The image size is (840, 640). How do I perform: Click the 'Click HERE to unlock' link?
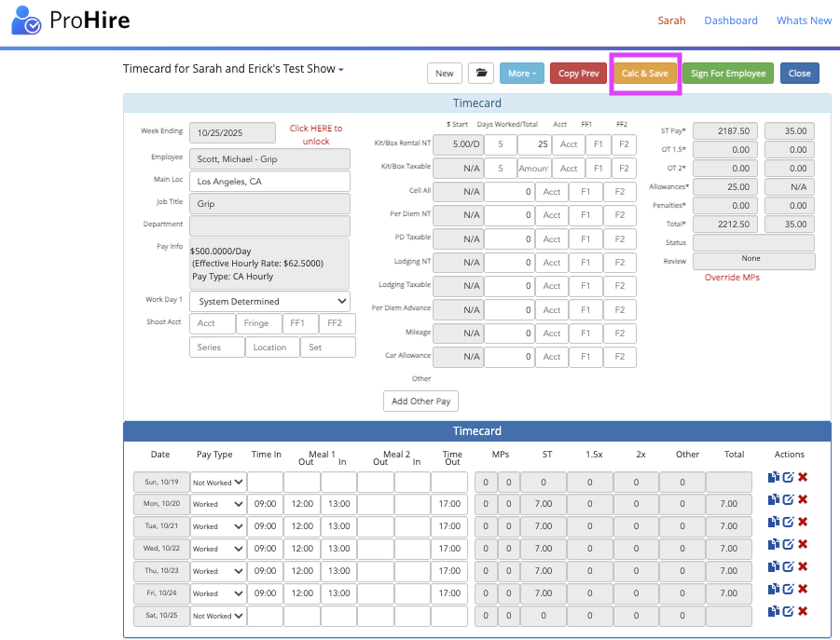tap(315, 134)
